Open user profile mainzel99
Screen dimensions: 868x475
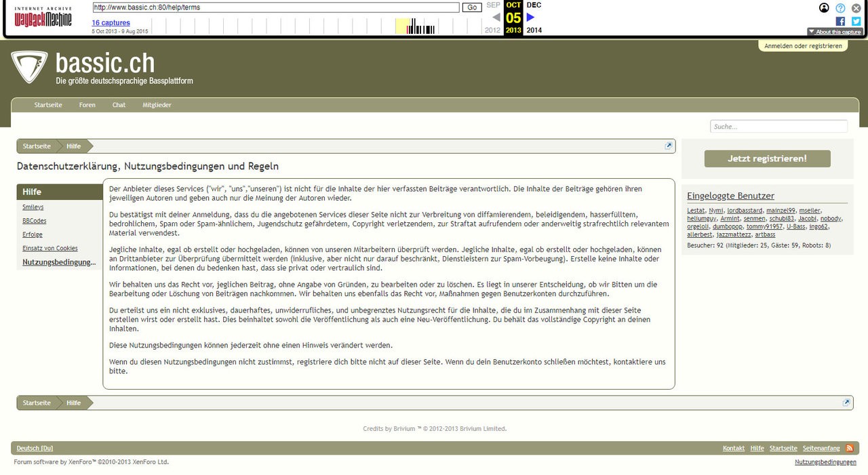781,211
